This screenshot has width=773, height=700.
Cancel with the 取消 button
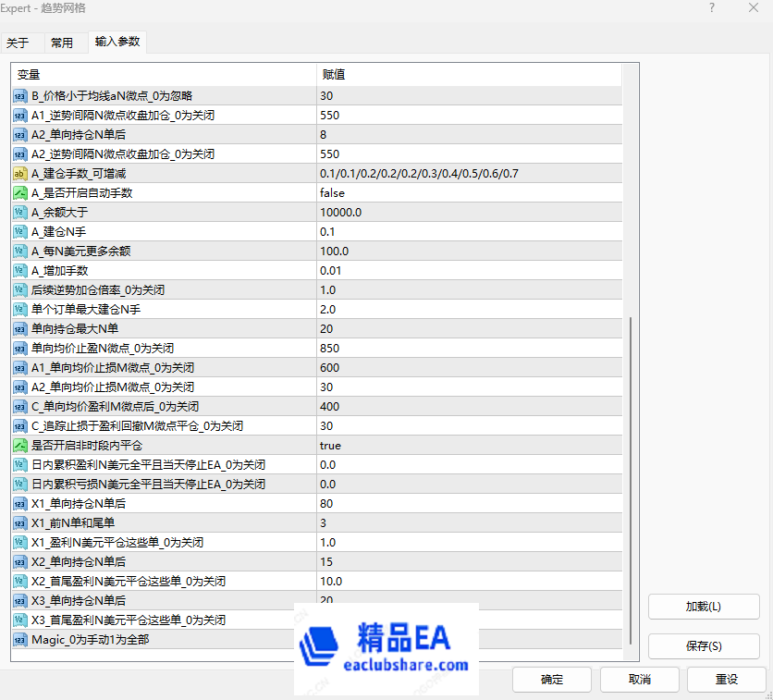(x=640, y=680)
